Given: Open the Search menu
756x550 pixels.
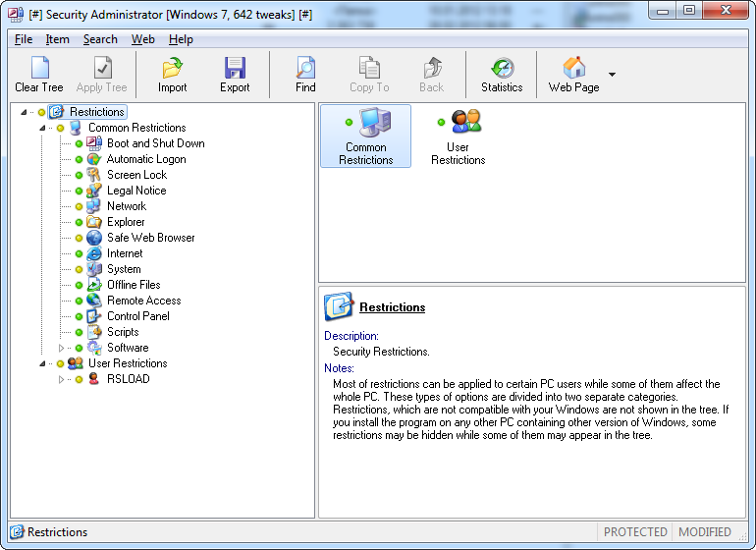Looking at the screenshot, I should pos(100,39).
